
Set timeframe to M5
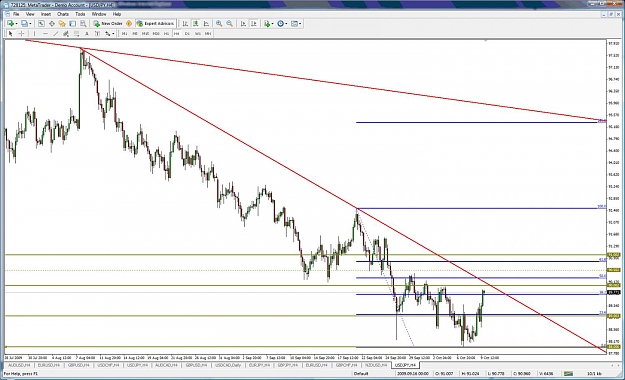[x=135, y=33]
